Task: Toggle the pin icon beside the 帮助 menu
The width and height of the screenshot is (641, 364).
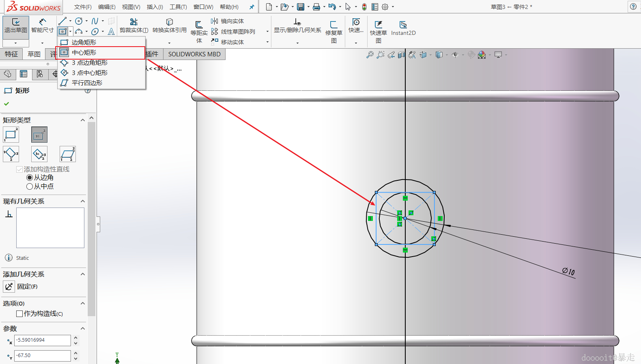Action: click(252, 7)
